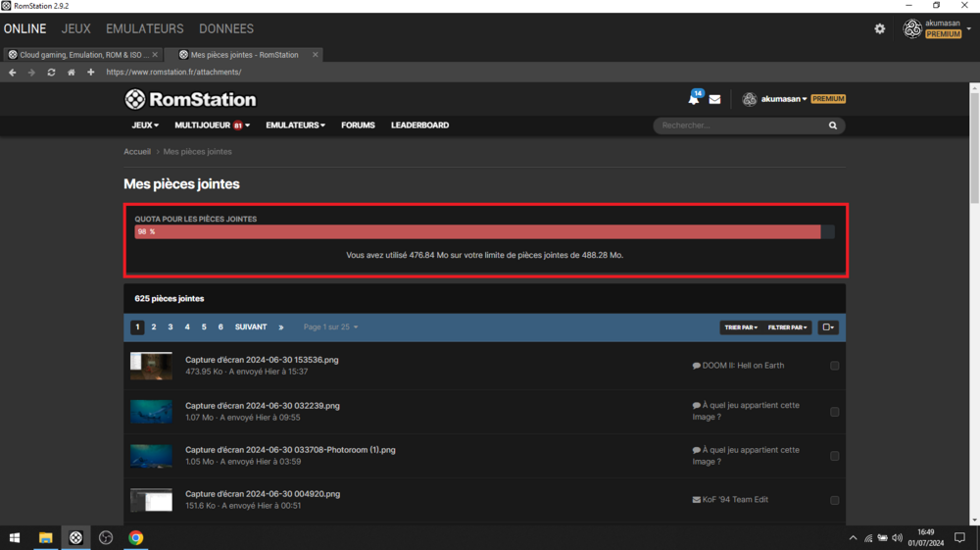Go to home page via house icon
Viewport: 980px width, 550px height.
coord(71,73)
